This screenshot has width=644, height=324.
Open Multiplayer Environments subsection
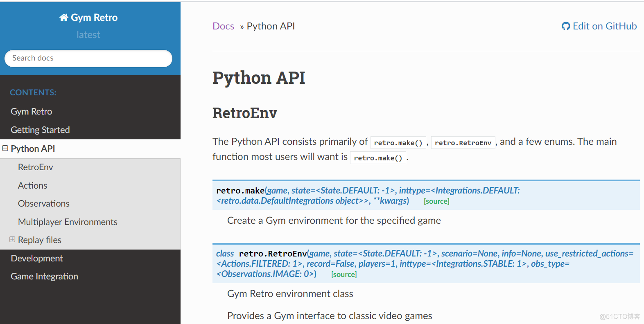68,222
